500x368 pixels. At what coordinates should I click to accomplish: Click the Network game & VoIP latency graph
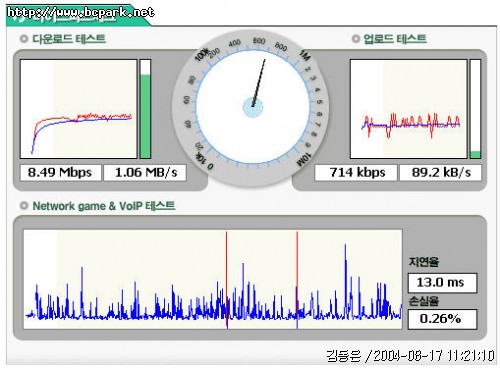tap(213, 279)
